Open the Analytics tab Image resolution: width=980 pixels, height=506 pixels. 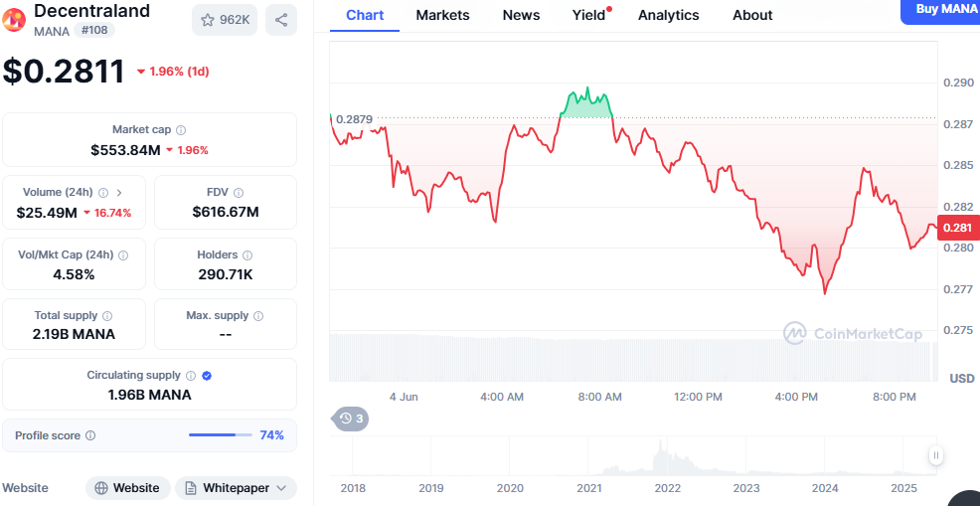coord(669,15)
